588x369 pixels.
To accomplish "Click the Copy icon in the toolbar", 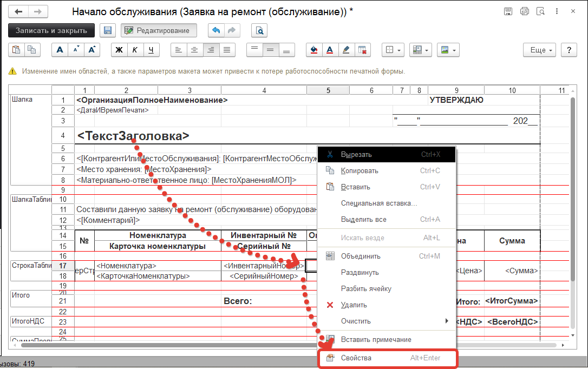I will 33,50.
